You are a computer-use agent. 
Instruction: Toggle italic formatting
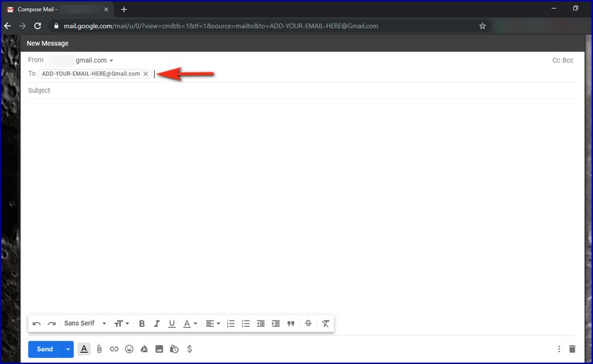(x=157, y=323)
